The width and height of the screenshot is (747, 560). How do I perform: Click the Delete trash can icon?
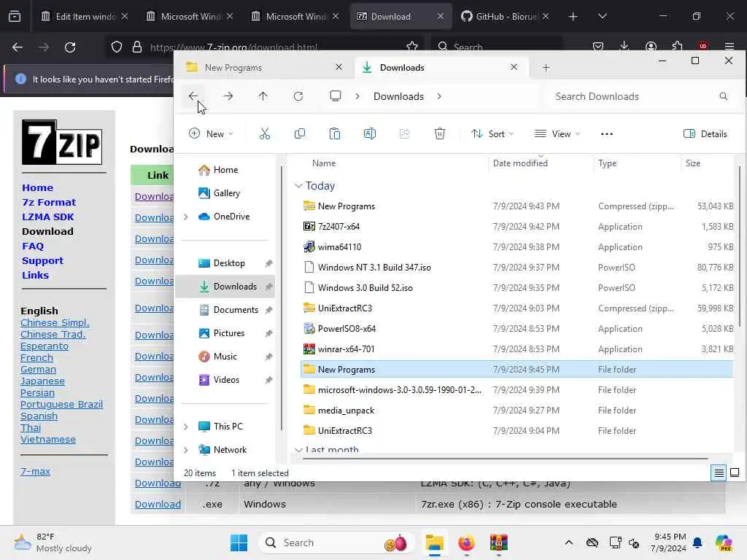[440, 134]
